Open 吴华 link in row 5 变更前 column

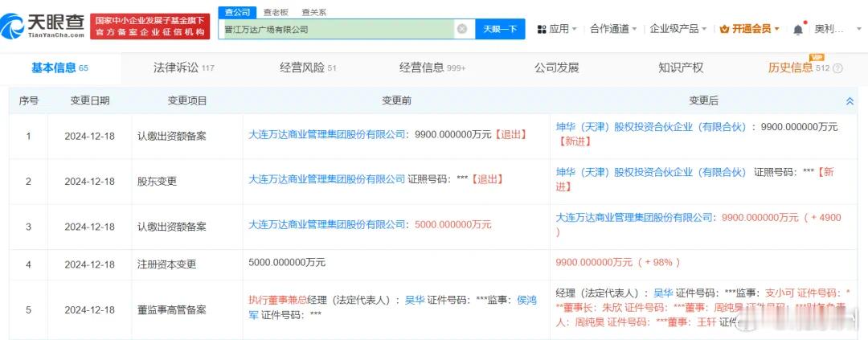coord(414,301)
